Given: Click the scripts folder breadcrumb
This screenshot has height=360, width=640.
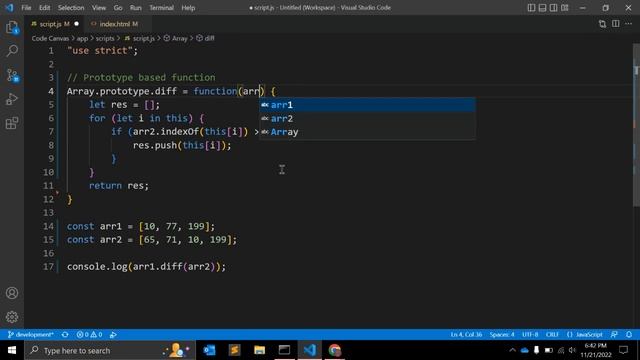Looking at the screenshot, I should (x=105, y=38).
